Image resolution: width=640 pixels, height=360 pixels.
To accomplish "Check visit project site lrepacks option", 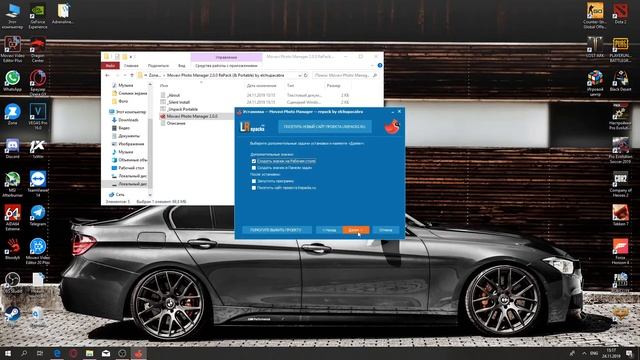I will pyautogui.click(x=253, y=188).
